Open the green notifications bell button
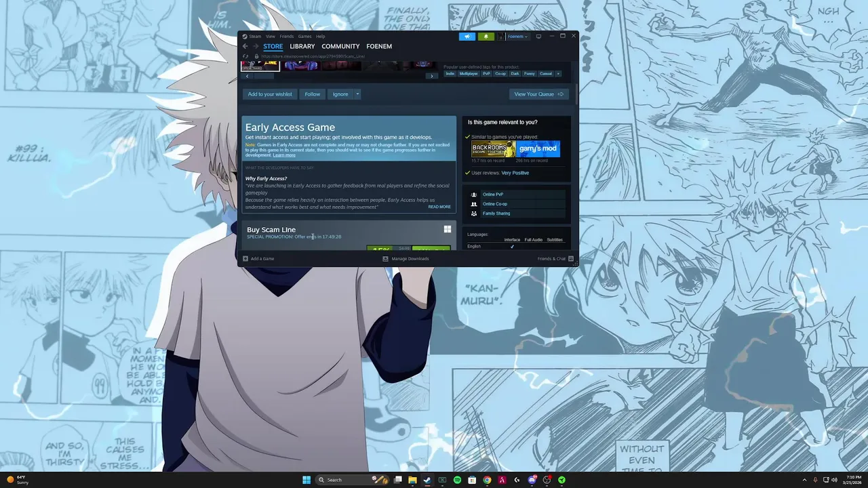The image size is (868, 488). coord(486,37)
